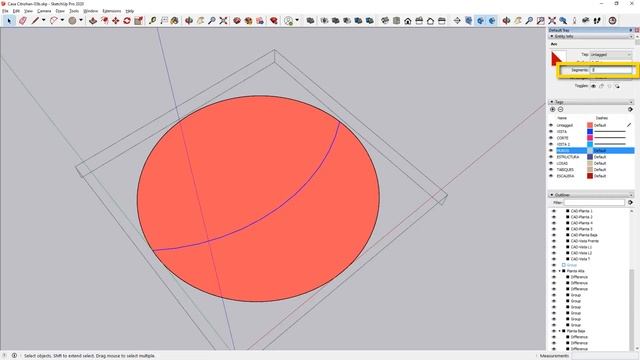
Task: Click the Outliner Filter text box
Action: [594, 202]
